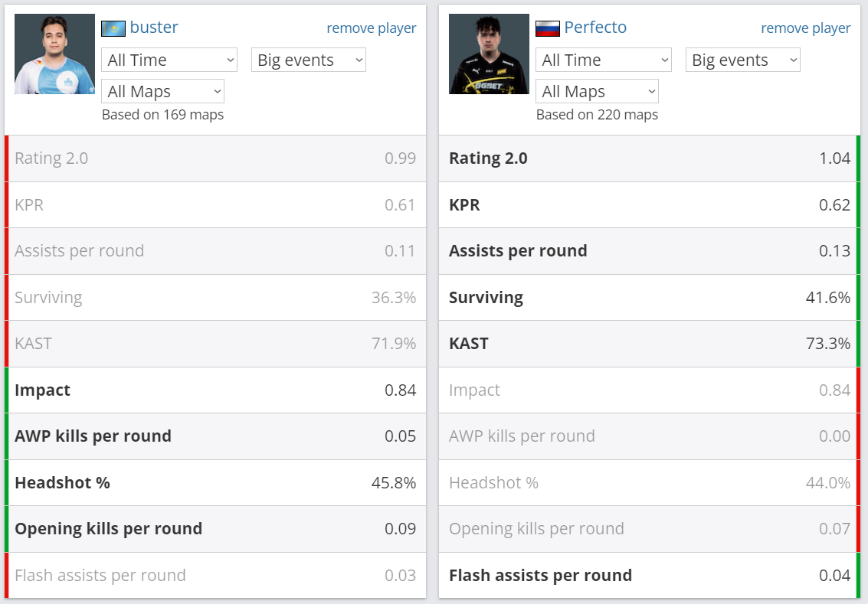
Task: Select buster's Headshot % row
Action: tap(215, 483)
